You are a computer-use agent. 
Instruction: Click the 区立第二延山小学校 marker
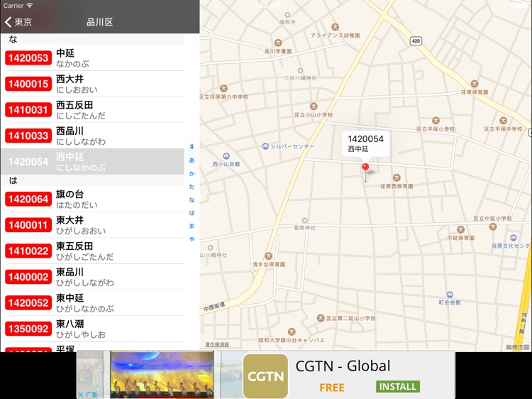click(x=321, y=318)
